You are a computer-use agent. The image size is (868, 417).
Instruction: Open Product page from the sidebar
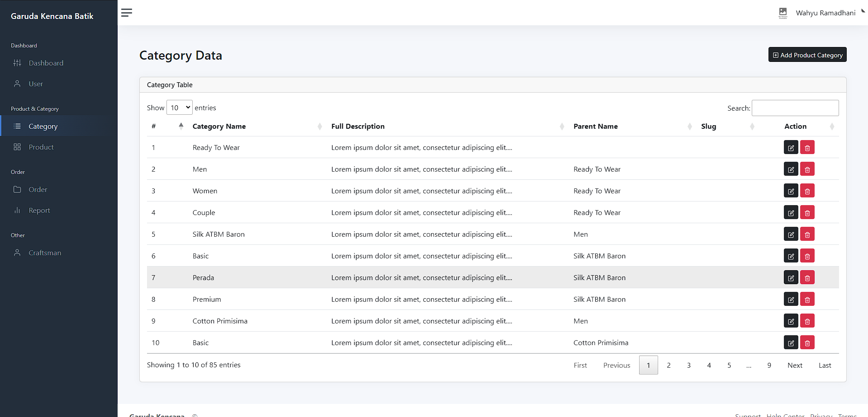click(41, 147)
